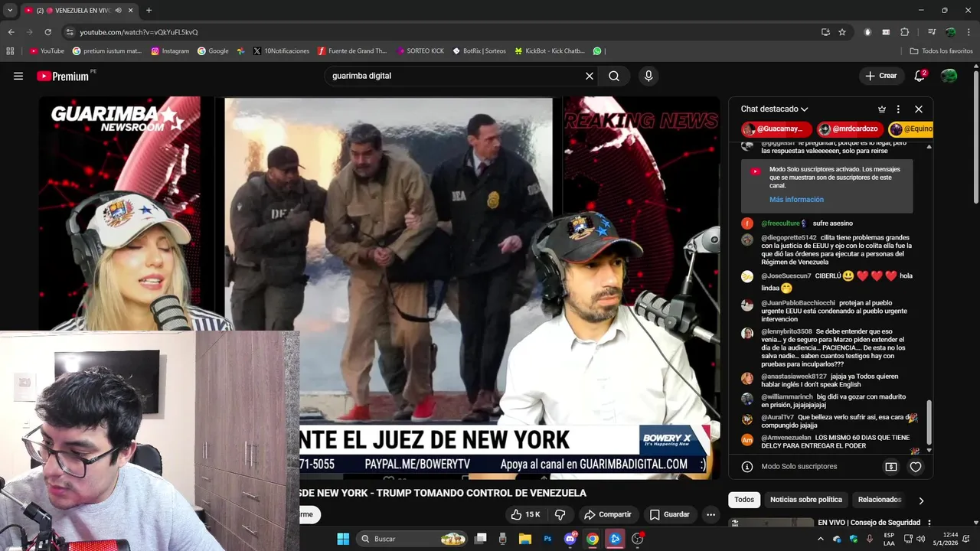The width and height of the screenshot is (980, 551).
Task: Open the bookmarks bar apps grid
Action: click(x=10, y=51)
